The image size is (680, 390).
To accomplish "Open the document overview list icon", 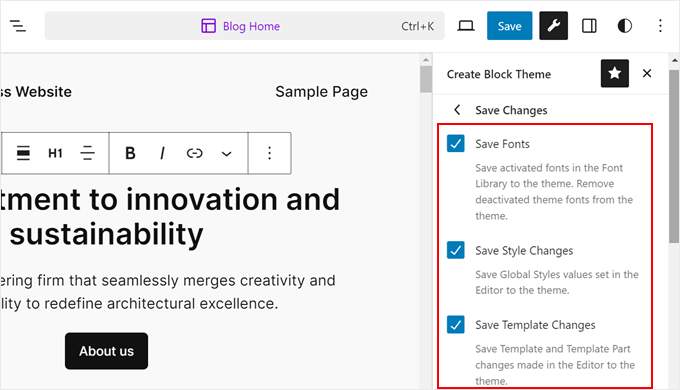I will click(x=18, y=26).
